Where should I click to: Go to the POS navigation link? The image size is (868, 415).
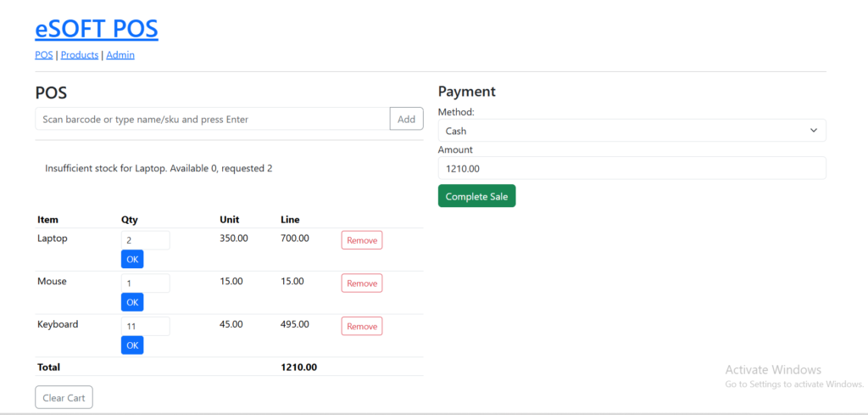point(43,55)
